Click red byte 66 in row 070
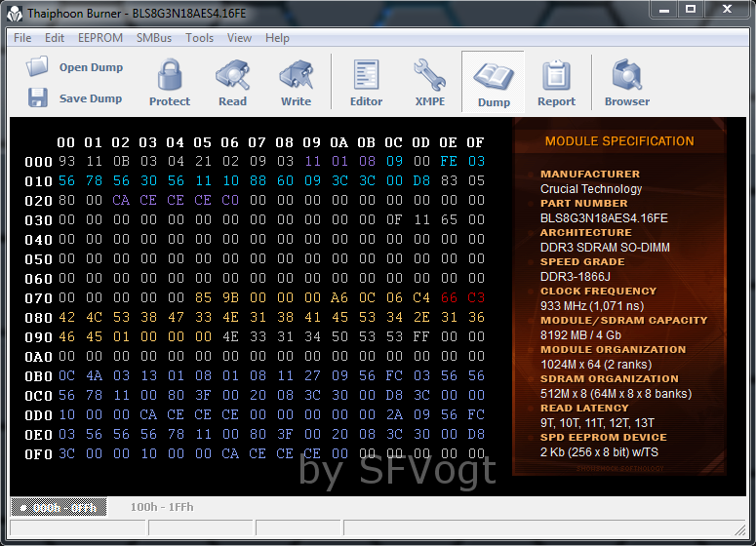The width and height of the screenshot is (756, 546). coord(449,297)
